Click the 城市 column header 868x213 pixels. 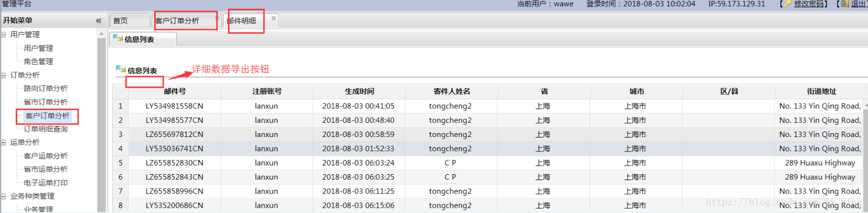(637, 91)
